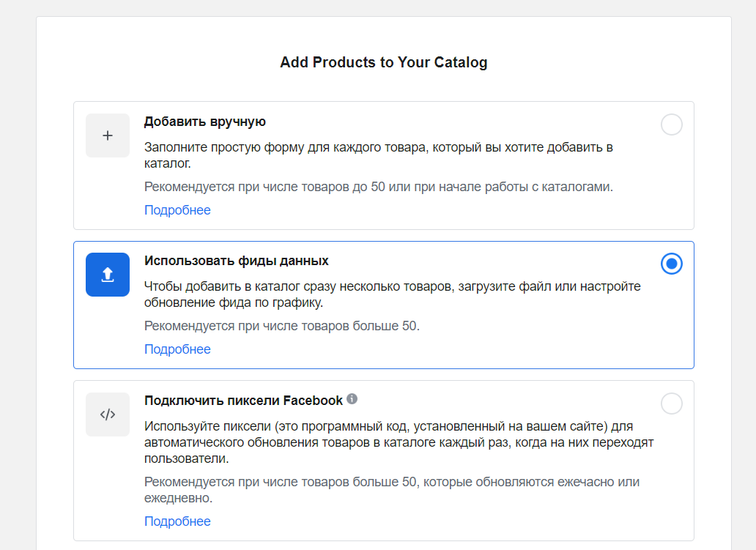The width and height of the screenshot is (756, 550).
Task: Click the Добавить вручную option title
Action: pos(204,122)
